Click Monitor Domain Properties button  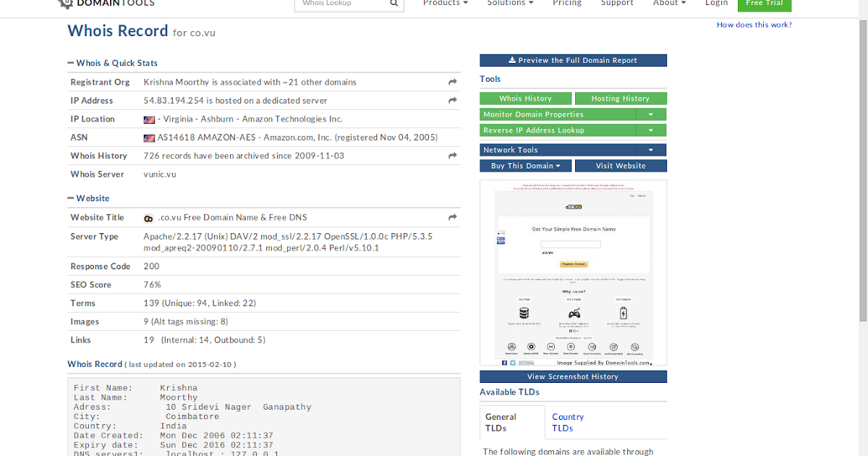pyautogui.click(x=558, y=114)
